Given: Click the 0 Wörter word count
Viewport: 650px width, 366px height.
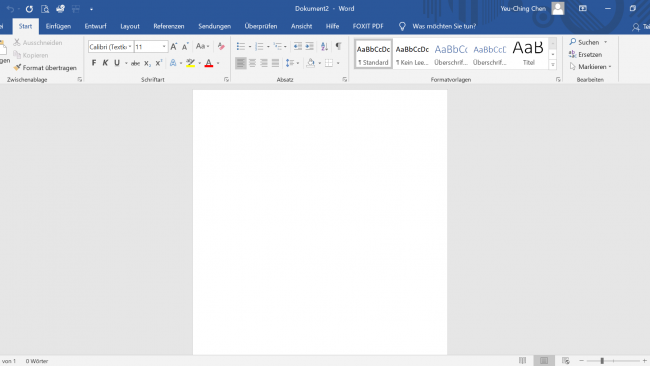Looking at the screenshot, I should (37, 361).
